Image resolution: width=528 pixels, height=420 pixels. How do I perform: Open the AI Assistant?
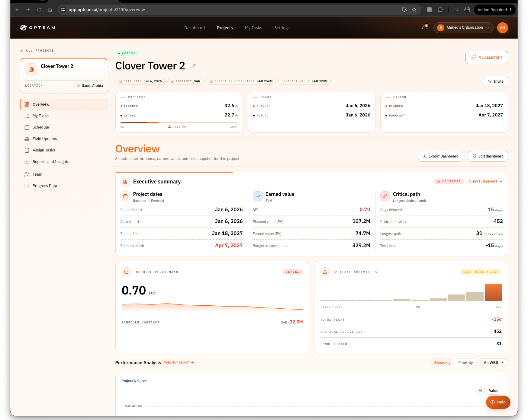[486, 57]
